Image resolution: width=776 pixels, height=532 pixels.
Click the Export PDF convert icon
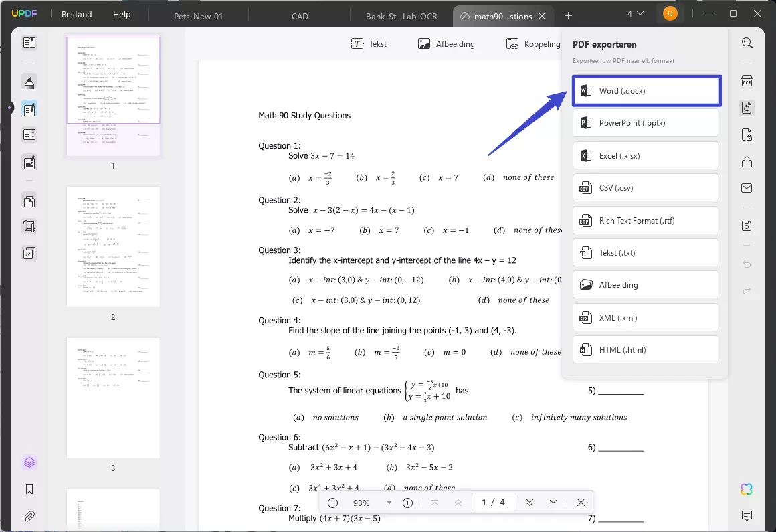click(x=747, y=108)
